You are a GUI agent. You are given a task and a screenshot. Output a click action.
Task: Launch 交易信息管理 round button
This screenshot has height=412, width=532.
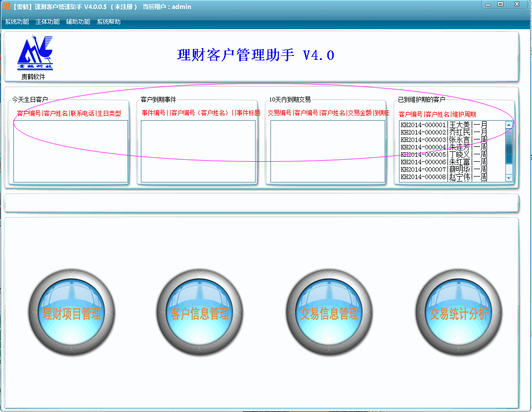point(329,313)
